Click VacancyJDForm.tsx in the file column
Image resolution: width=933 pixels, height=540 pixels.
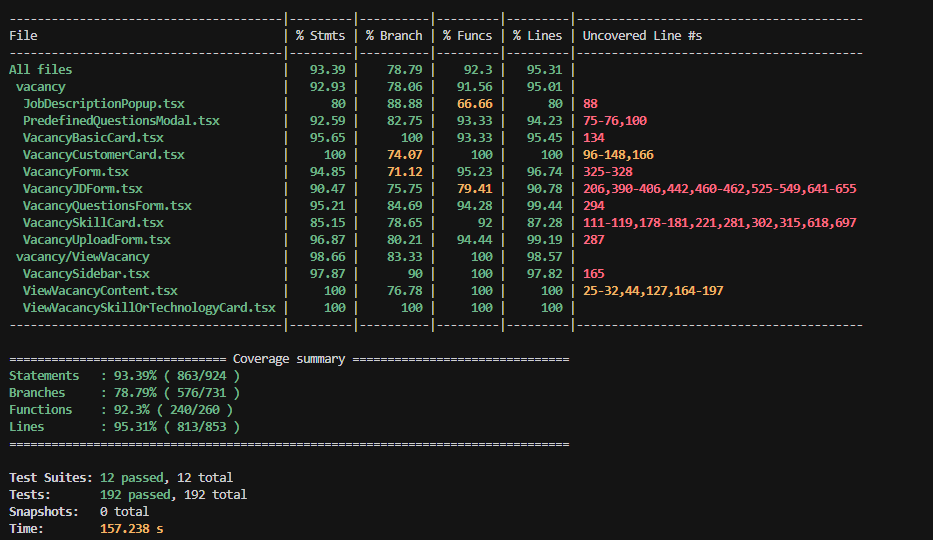(x=83, y=189)
